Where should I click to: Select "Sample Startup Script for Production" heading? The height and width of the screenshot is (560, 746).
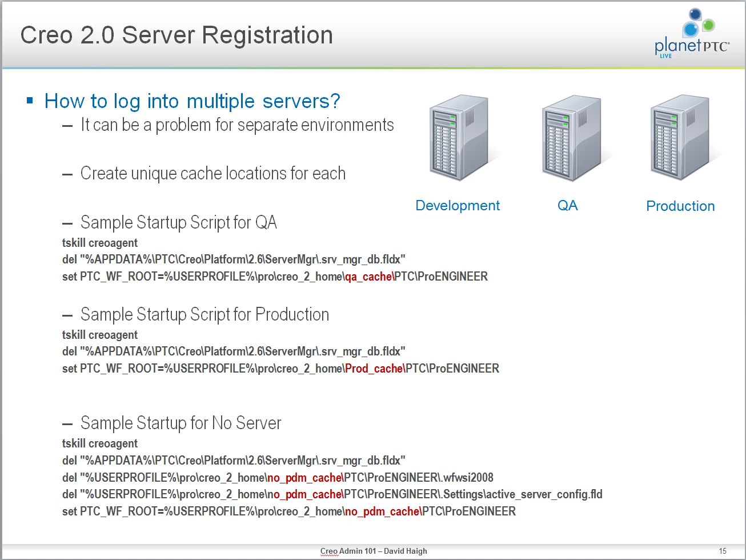pyautogui.click(x=205, y=314)
